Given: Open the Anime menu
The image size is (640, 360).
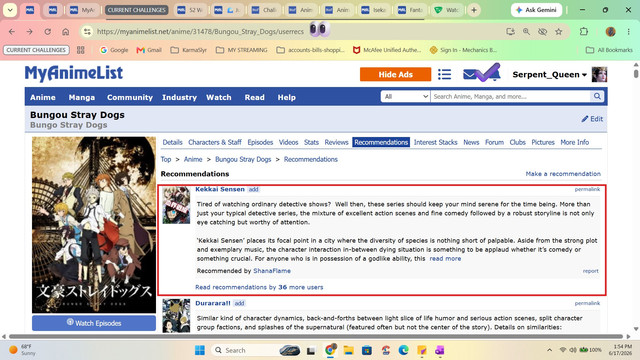Looking at the screenshot, I should 43,97.
